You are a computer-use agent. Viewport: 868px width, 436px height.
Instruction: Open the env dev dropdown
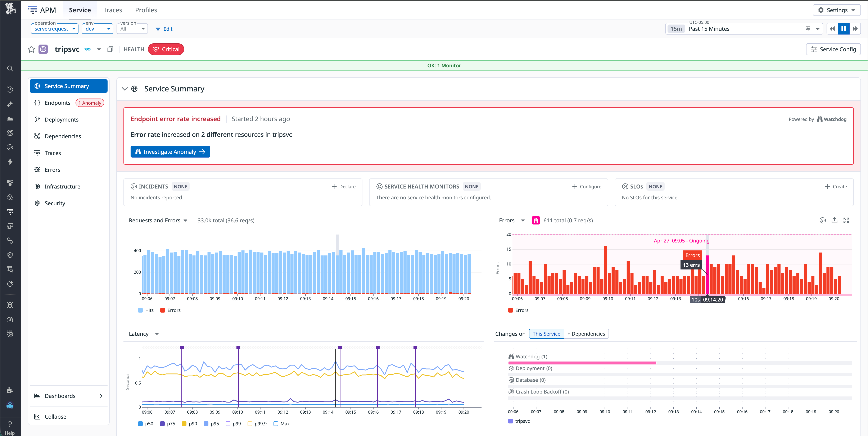coord(97,29)
